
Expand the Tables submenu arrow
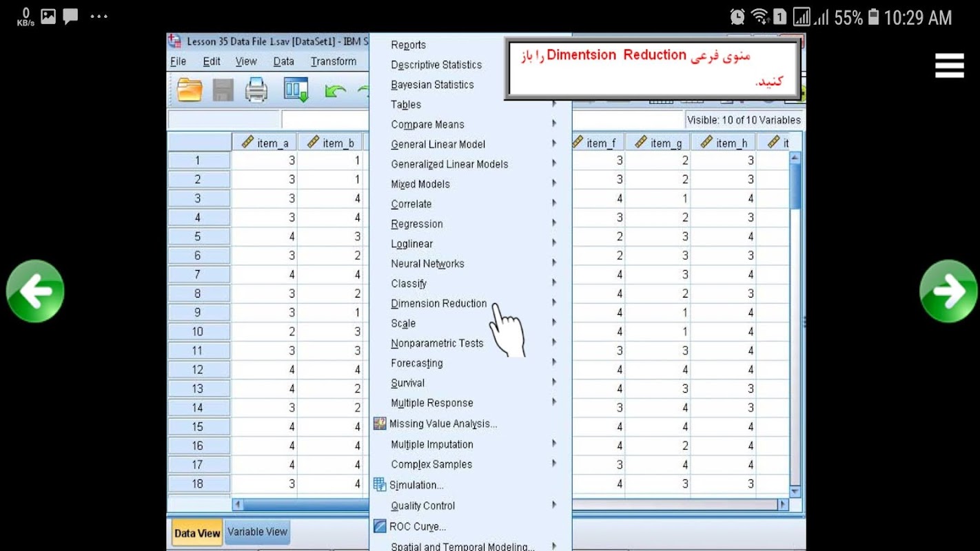click(x=554, y=104)
